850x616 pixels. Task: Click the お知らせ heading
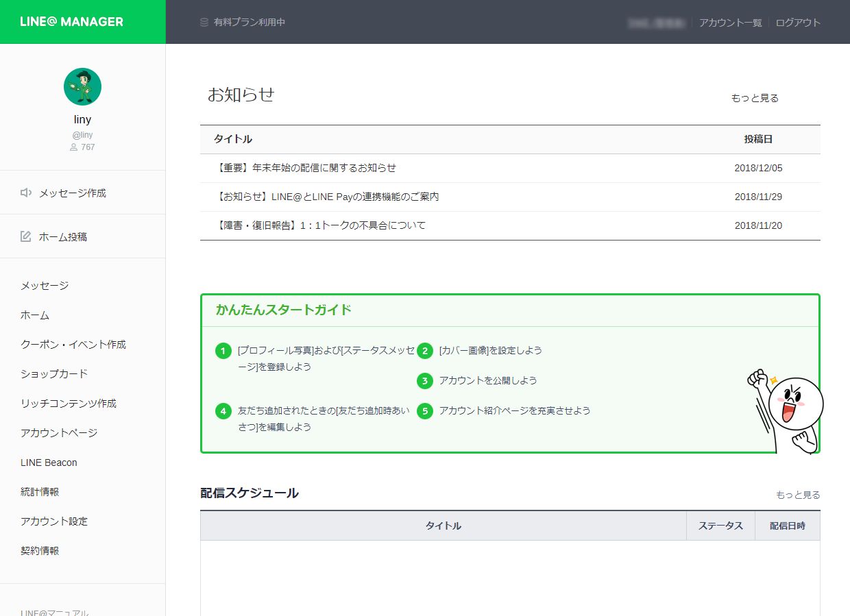click(241, 95)
